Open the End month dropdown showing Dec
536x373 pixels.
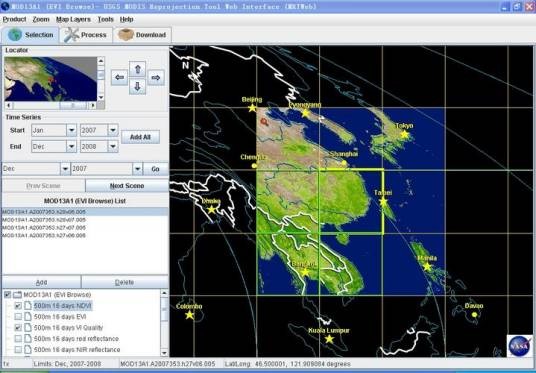point(71,147)
